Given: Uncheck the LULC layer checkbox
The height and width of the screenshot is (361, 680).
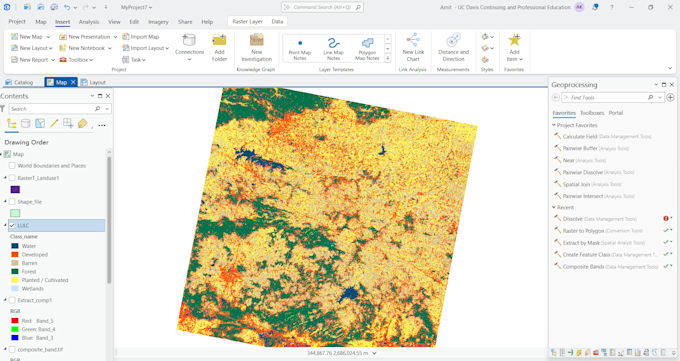Looking at the screenshot, I should pyautogui.click(x=12, y=226).
